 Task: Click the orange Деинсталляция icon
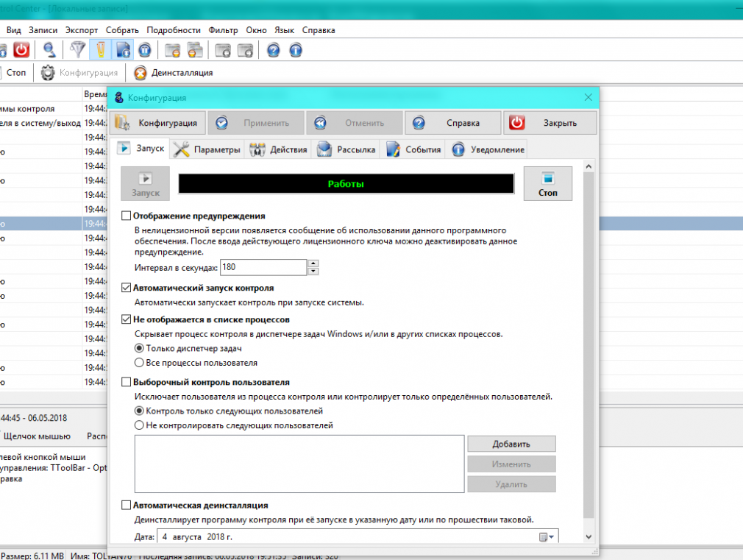click(x=141, y=73)
